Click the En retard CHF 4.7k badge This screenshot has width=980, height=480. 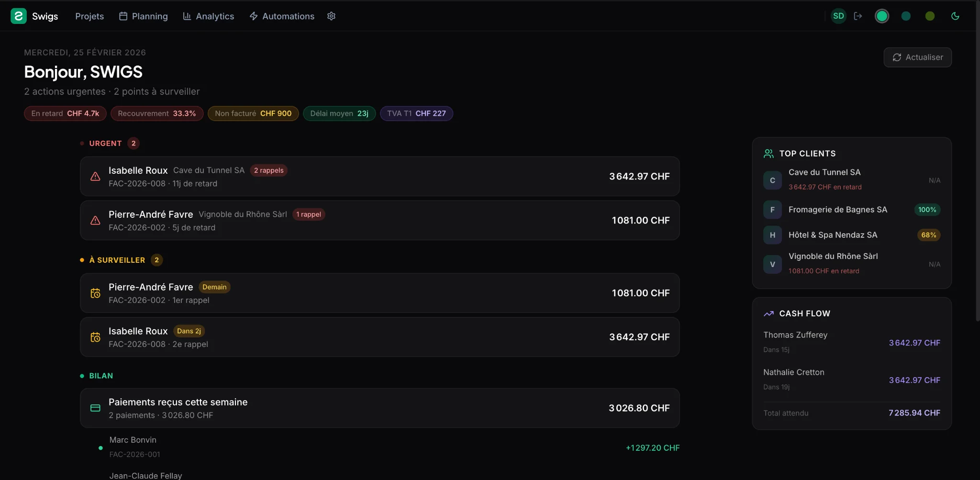65,113
